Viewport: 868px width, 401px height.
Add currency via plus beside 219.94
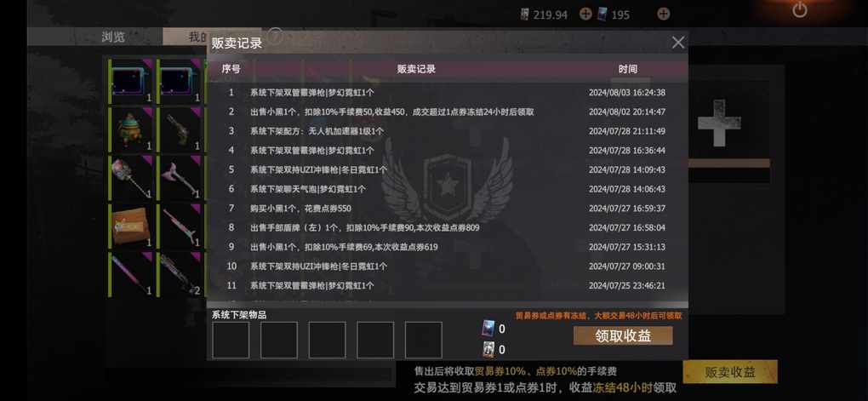pos(585,14)
